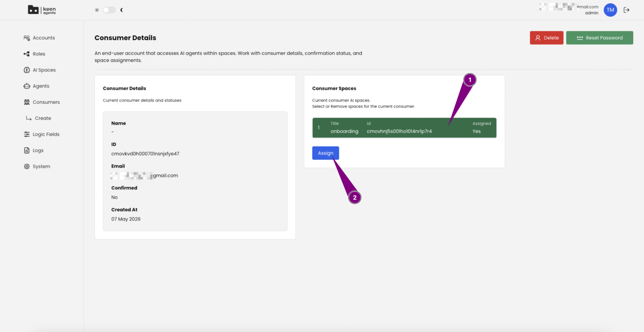The image size is (644, 332).
Task: Open Logic Fields page
Action: coord(46,134)
